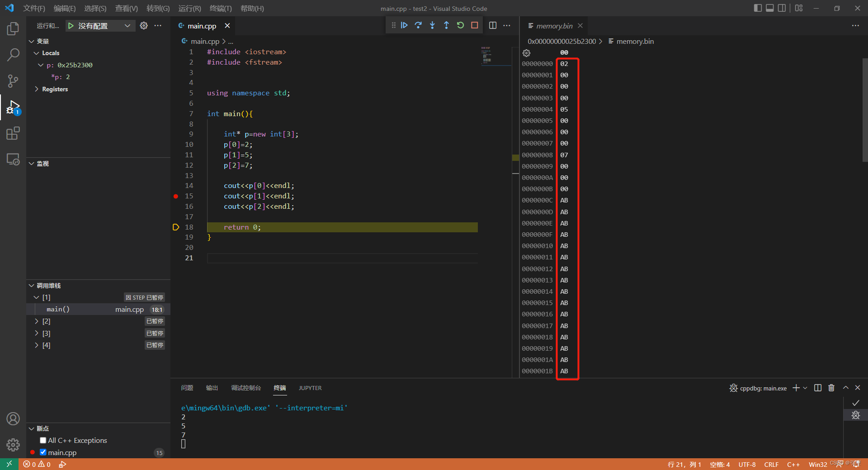
Task: Select the Search icon in activity bar
Action: 13,55
